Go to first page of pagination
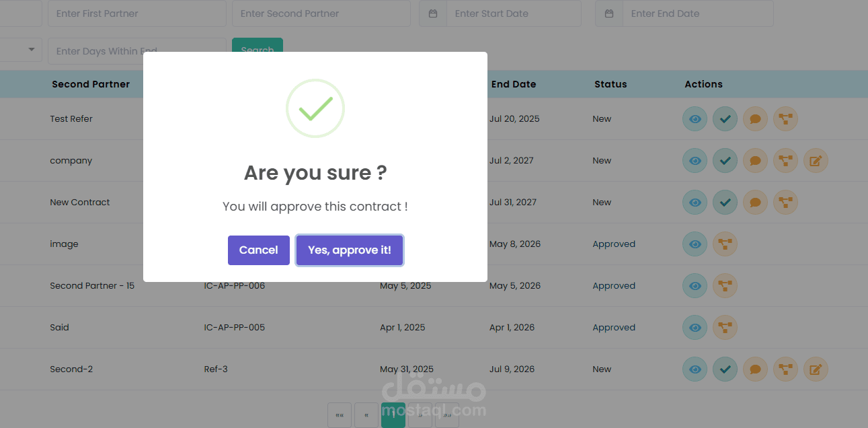Viewport: 868px width, 428px height. point(340,415)
